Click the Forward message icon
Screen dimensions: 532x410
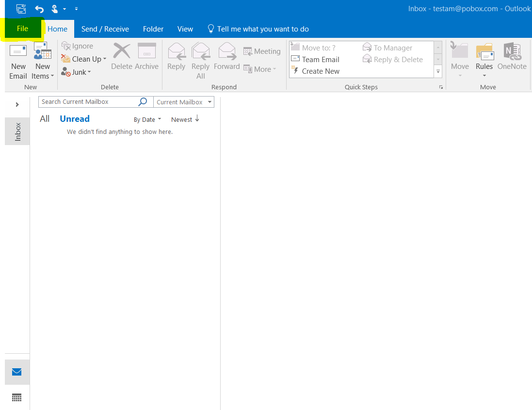[226, 51]
